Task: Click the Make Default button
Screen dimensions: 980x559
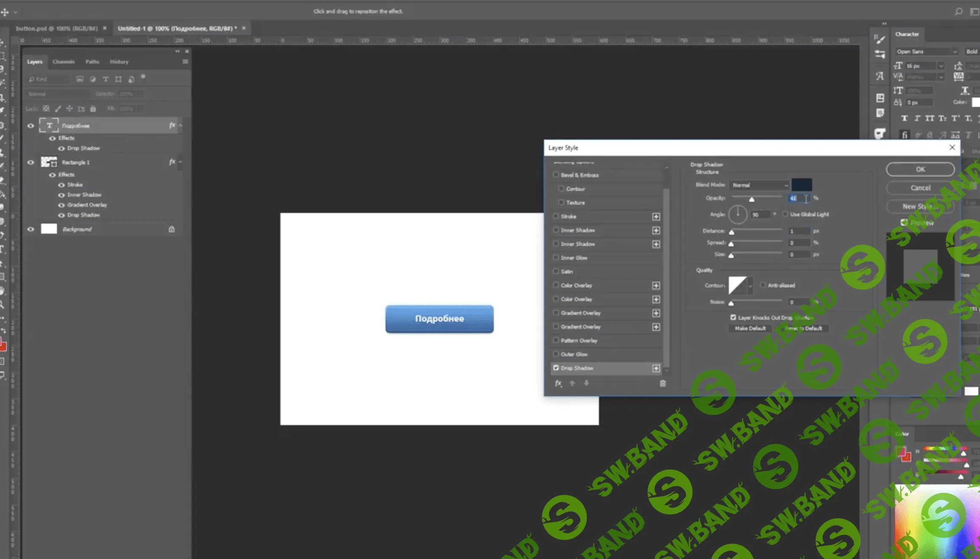Action: (x=750, y=328)
